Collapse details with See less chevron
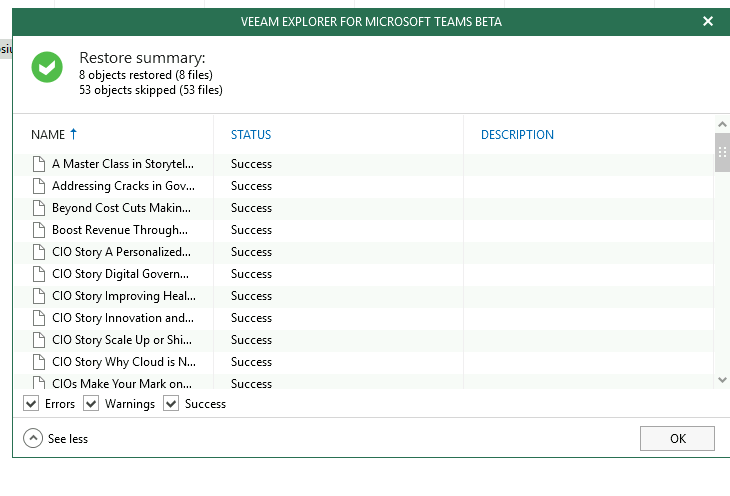 [33, 438]
